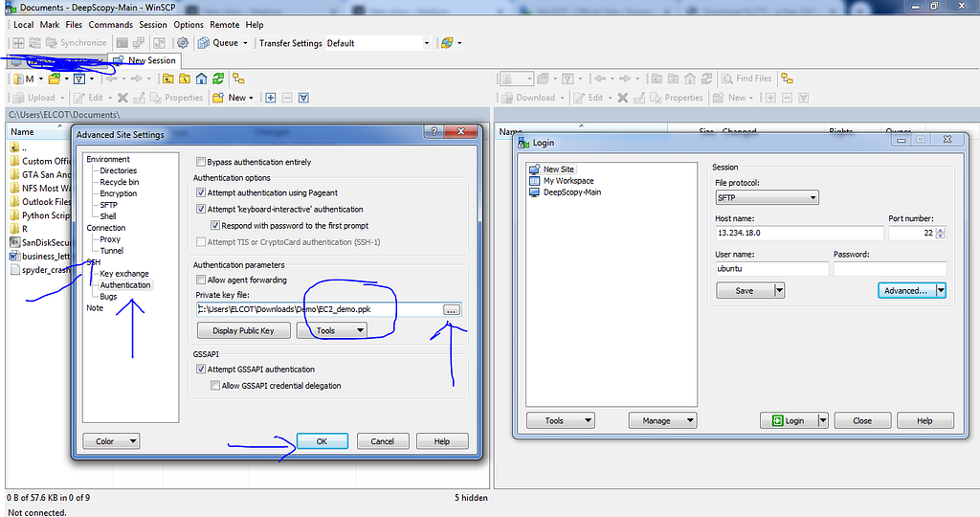Refresh the local panel listing
This screenshot has height=517, width=980.
point(217,79)
